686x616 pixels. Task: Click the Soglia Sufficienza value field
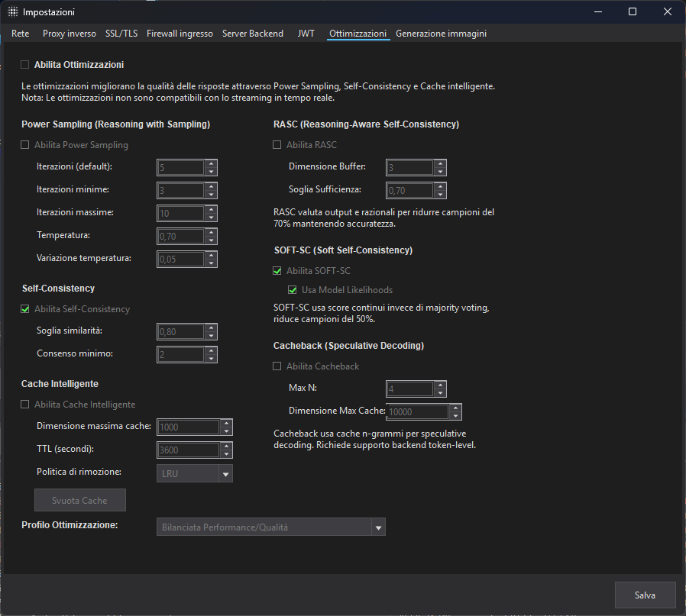[410, 191]
